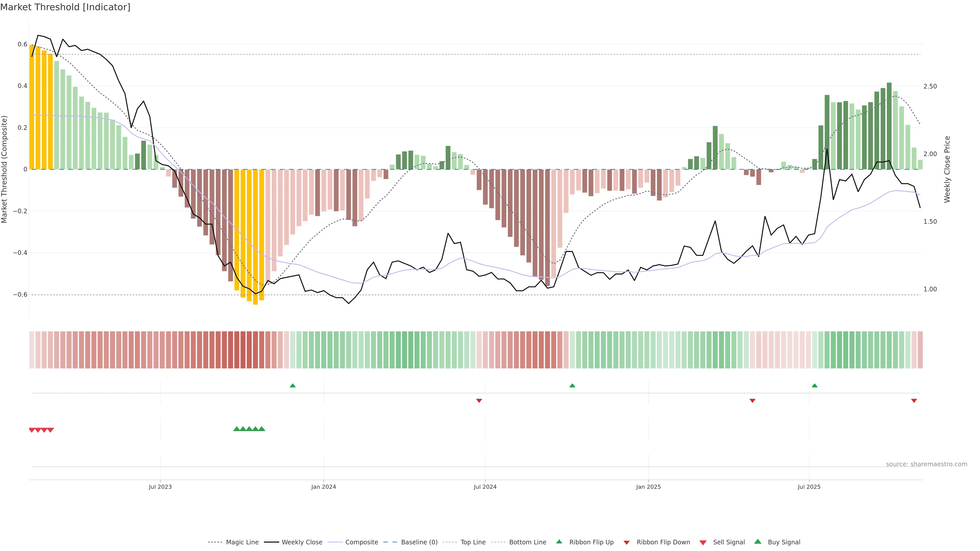Hide the Top Line series via legend

pyautogui.click(x=473, y=542)
